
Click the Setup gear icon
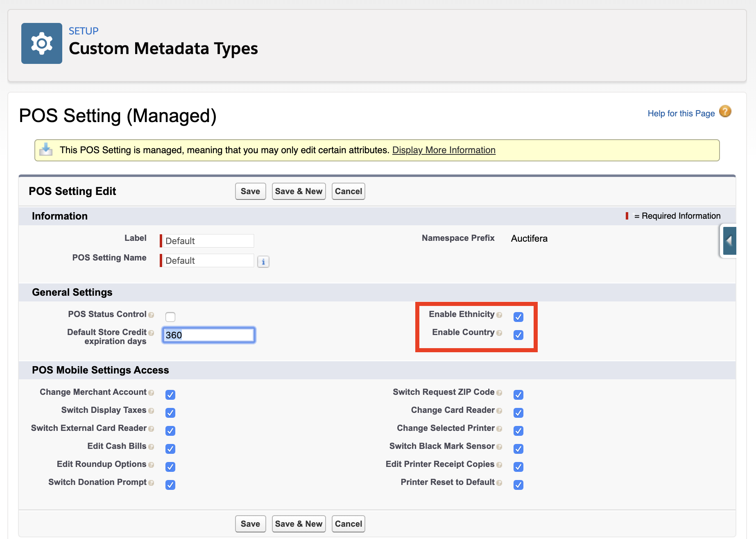pos(42,43)
